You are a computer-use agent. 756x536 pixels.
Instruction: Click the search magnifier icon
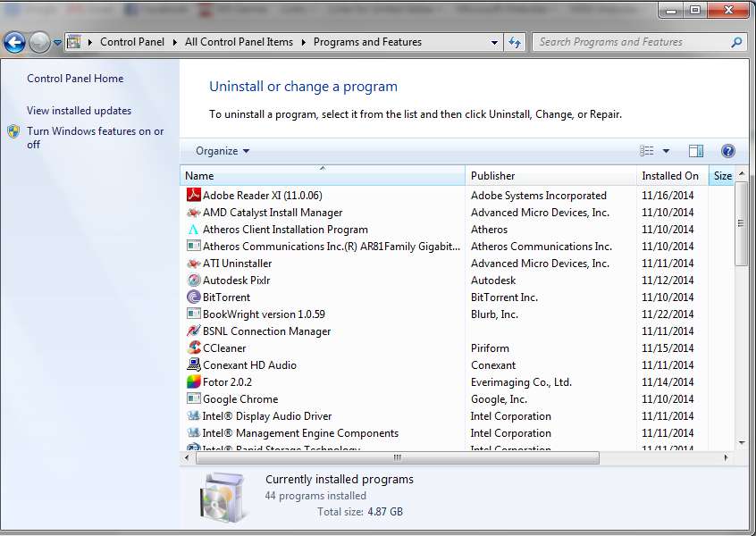point(736,42)
